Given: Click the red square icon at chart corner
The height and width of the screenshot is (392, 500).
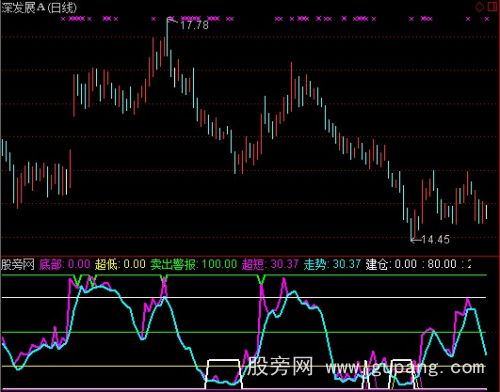Looking at the screenshot, I should pyautogui.click(x=493, y=6).
